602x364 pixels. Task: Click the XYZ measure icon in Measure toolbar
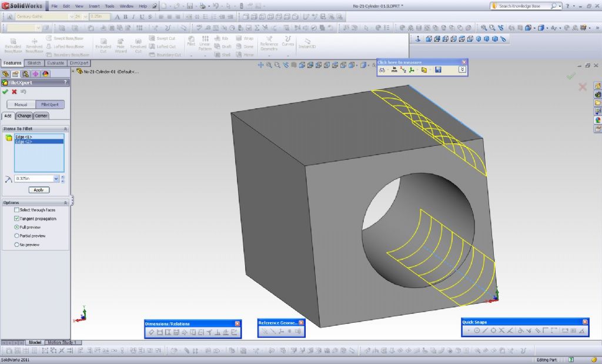[403, 70]
